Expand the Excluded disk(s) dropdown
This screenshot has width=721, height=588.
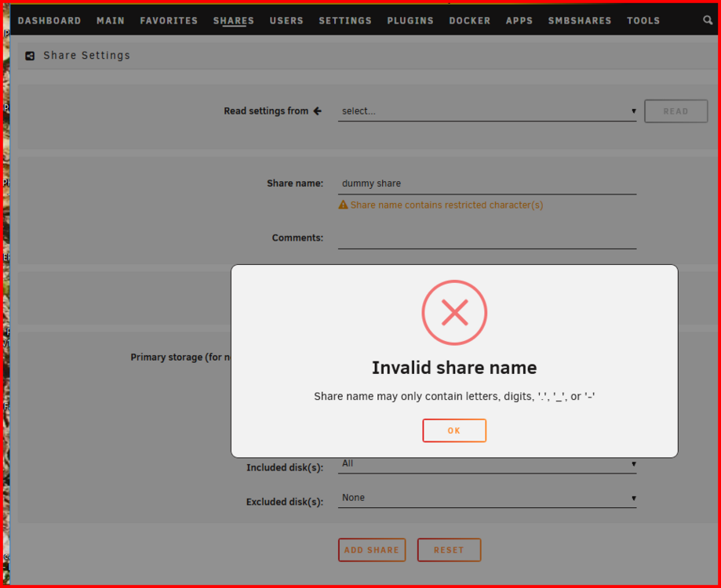point(487,498)
